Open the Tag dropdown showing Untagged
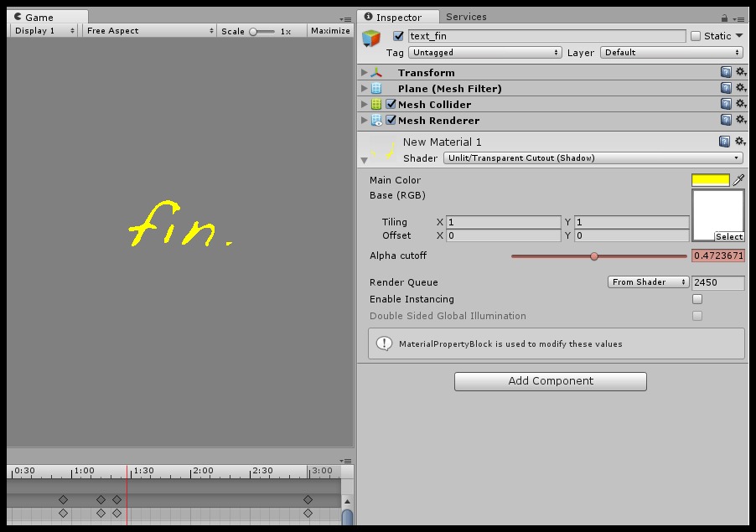The height and width of the screenshot is (532, 756). pos(485,52)
